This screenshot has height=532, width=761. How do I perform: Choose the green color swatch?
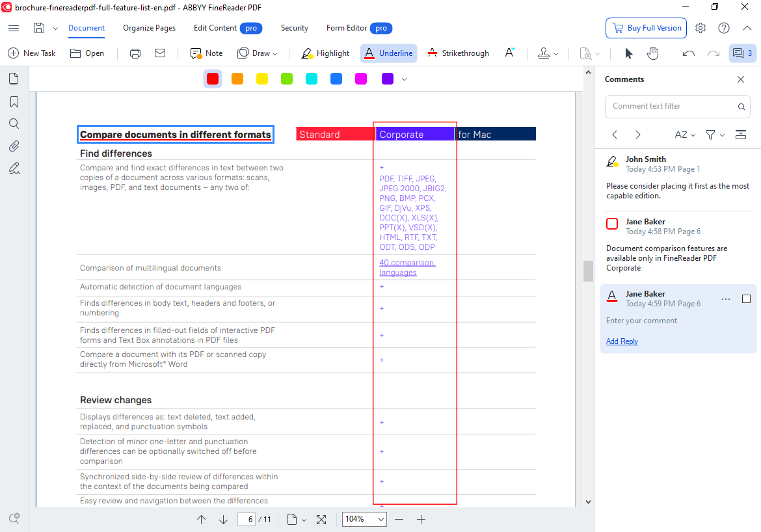pyautogui.click(x=287, y=79)
